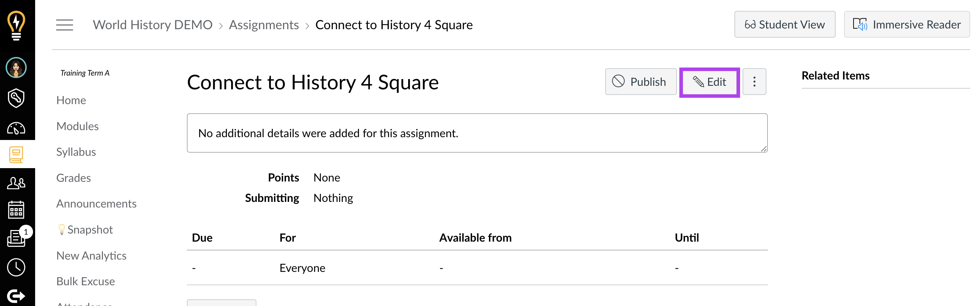Open the Groups people icon
Image resolution: width=980 pixels, height=306 pixels.
pyautogui.click(x=16, y=183)
